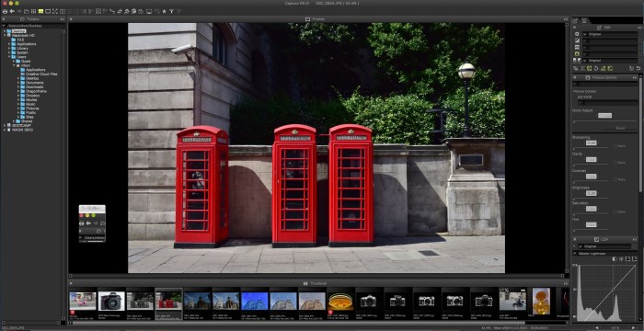The height and width of the screenshot is (331, 644).
Task: Expand the NIKON D810 drive node
Action: (5, 130)
